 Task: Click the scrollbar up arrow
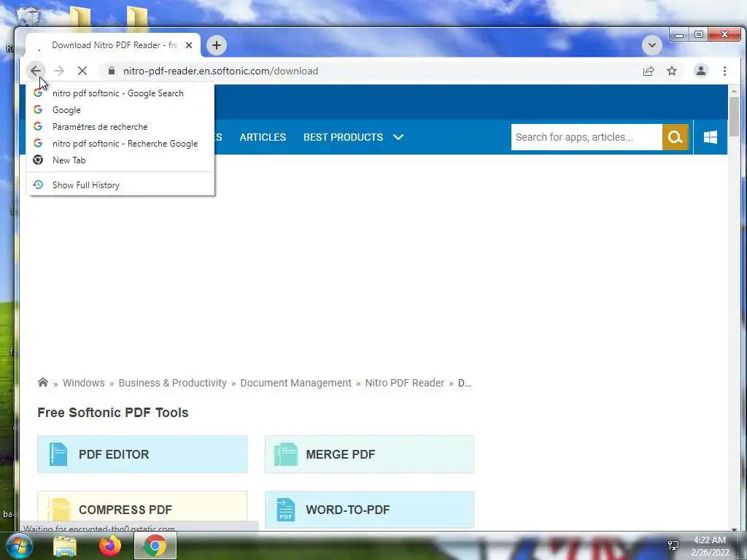(x=734, y=90)
